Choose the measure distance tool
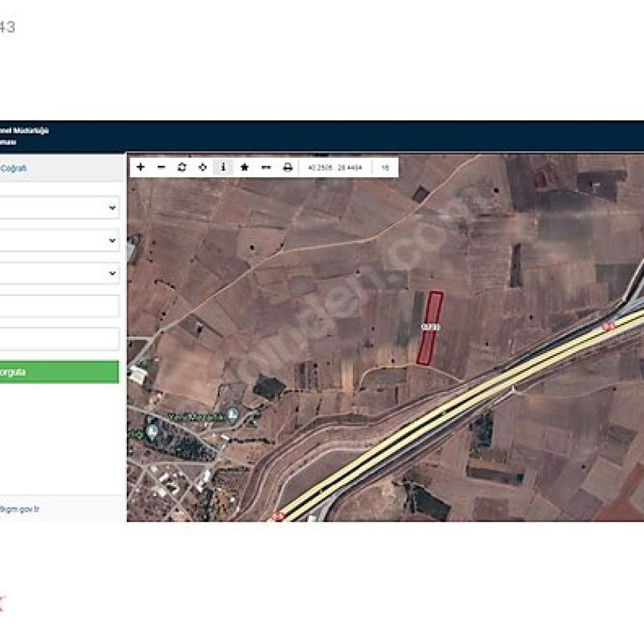Screen dimensions: 644x644 266,167
